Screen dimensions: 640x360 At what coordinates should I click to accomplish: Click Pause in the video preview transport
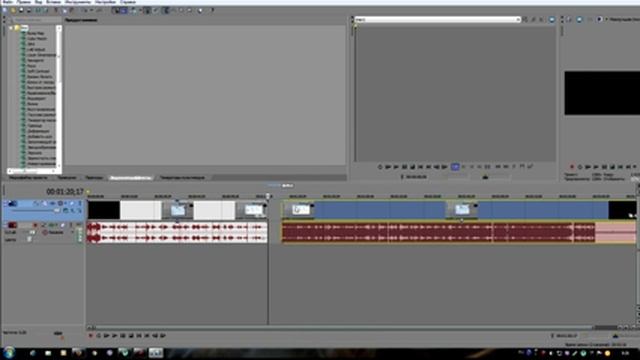pos(604,167)
